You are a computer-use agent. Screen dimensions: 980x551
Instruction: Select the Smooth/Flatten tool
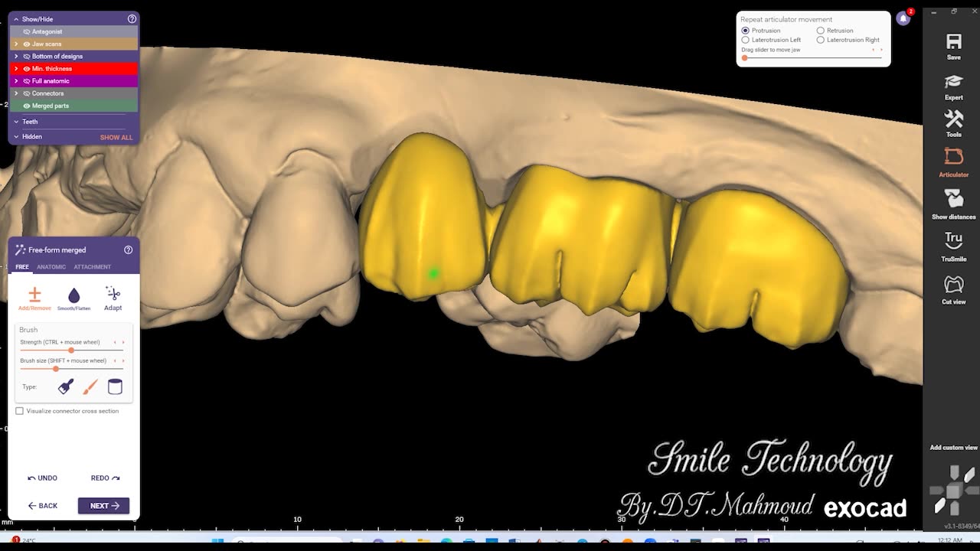[73, 298]
